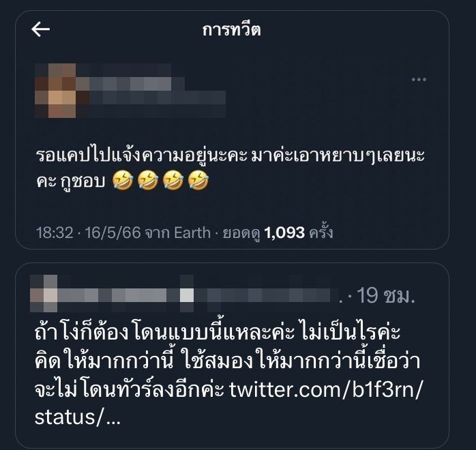
Task: Tap the last laughing emoji
Action: tap(198, 180)
